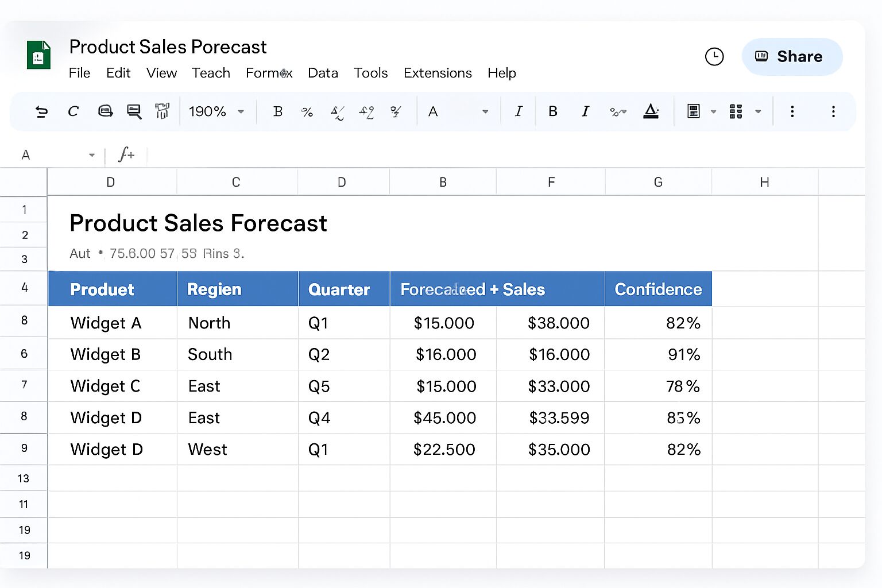
Task: Click the Produet header cell
Action: pyautogui.click(x=113, y=289)
